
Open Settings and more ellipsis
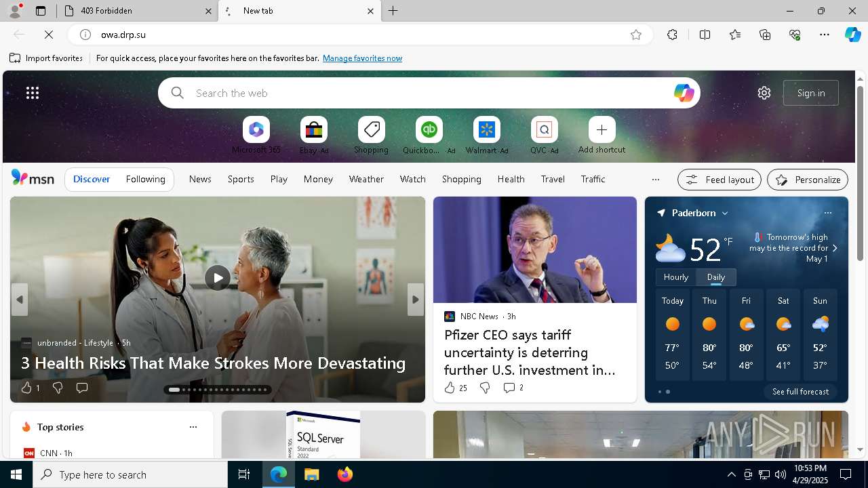tap(825, 35)
